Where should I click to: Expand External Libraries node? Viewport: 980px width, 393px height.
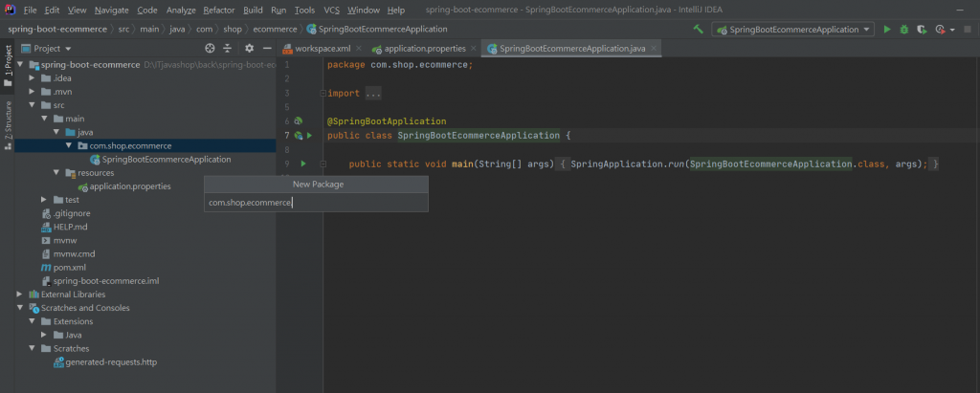point(19,295)
